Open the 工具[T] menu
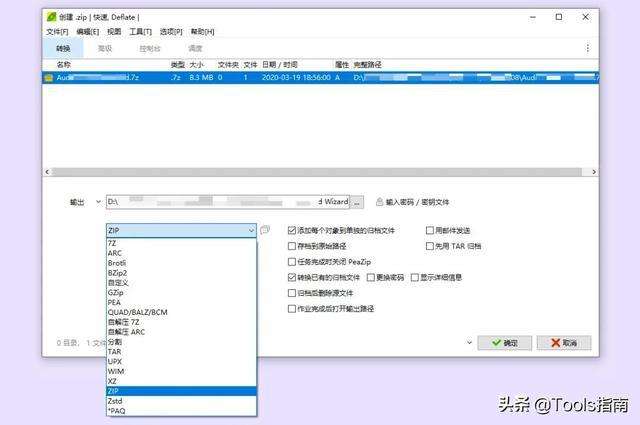640x425 pixels. pos(140,31)
